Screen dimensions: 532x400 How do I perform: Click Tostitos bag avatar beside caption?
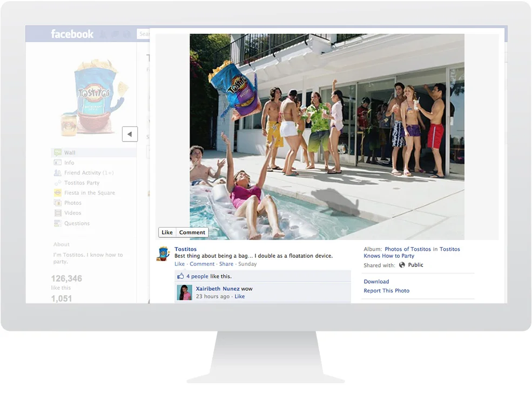(x=163, y=254)
